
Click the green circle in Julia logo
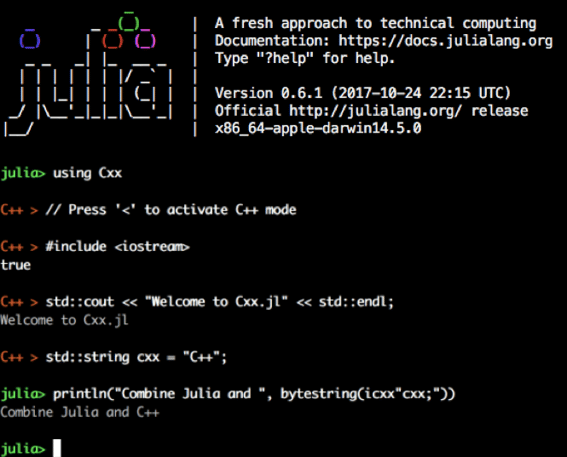[x=129, y=22]
